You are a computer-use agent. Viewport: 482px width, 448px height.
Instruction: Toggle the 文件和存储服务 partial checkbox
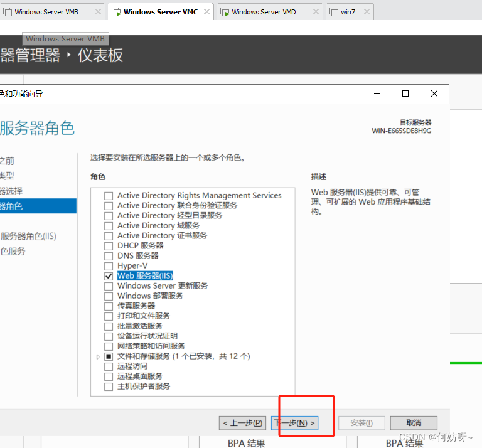pos(109,356)
